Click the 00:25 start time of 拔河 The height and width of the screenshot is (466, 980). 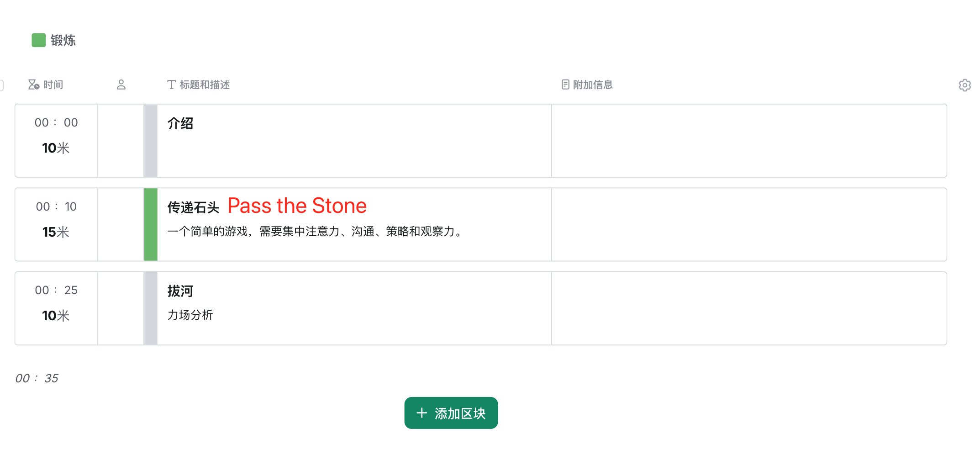coord(56,290)
